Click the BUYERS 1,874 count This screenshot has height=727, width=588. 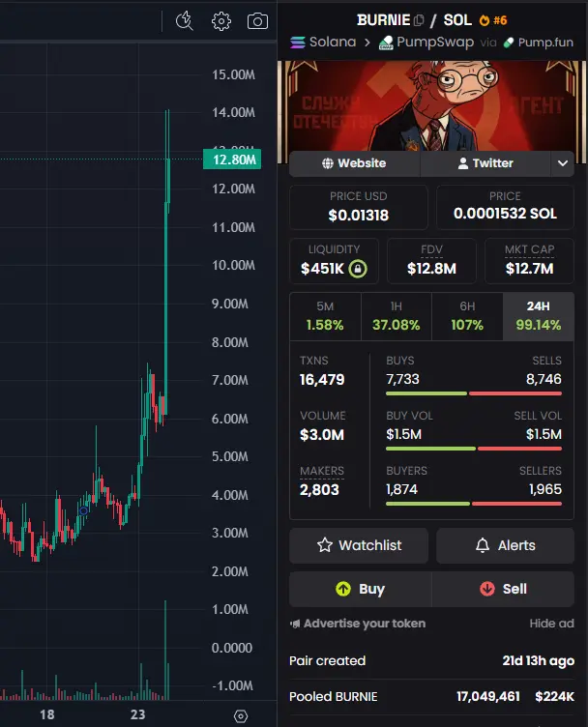(401, 489)
